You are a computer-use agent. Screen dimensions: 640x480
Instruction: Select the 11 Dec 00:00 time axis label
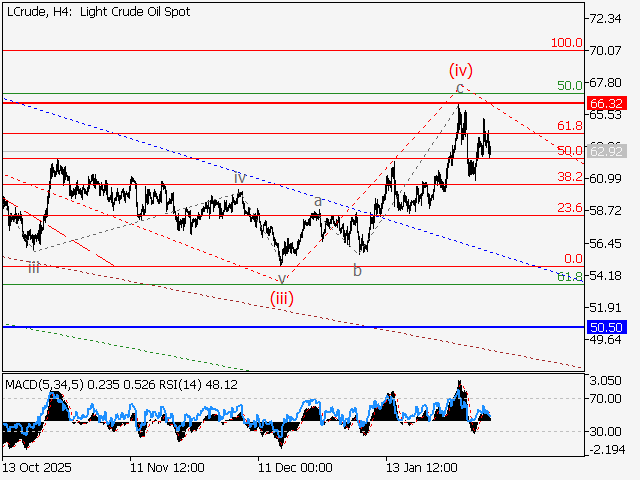(294, 467)
